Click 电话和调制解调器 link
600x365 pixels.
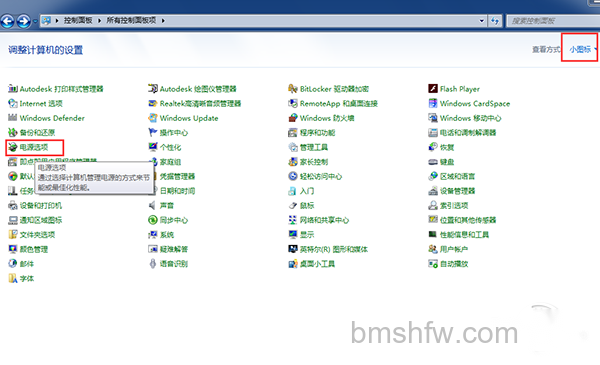pos(468,132)
